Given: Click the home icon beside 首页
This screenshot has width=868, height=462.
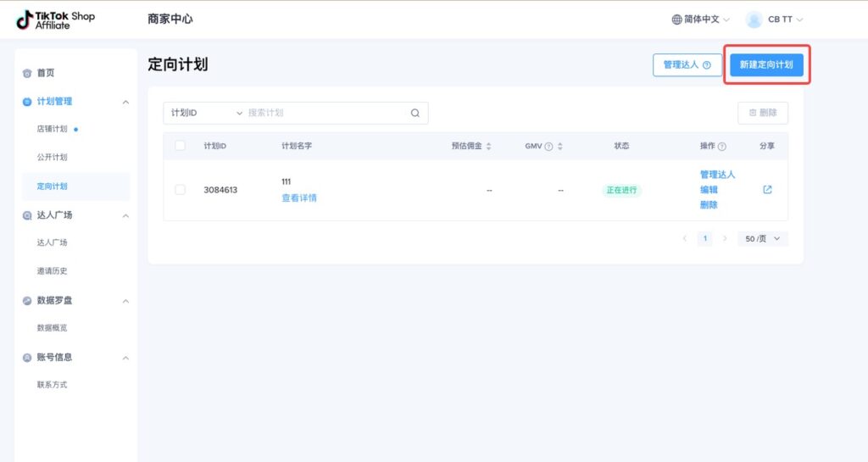Looking at the screenshot, I should (x=27, y=73).
